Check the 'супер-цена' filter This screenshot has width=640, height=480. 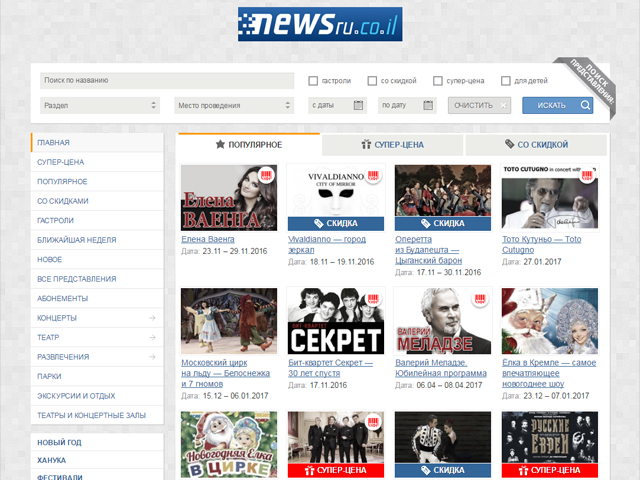[x=438, y=81]
